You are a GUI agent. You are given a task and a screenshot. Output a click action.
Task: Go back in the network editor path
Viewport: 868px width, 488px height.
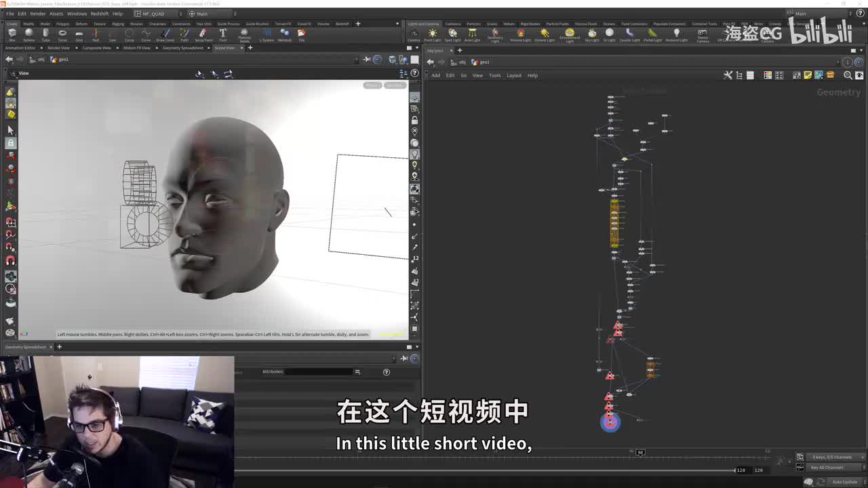[x=430, y=62]
